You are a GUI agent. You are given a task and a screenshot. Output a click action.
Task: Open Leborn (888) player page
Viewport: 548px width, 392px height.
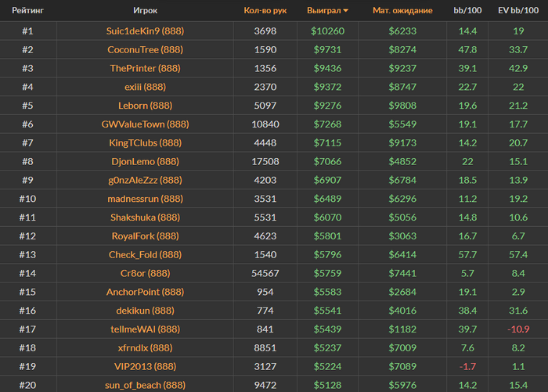pos(145,106)
